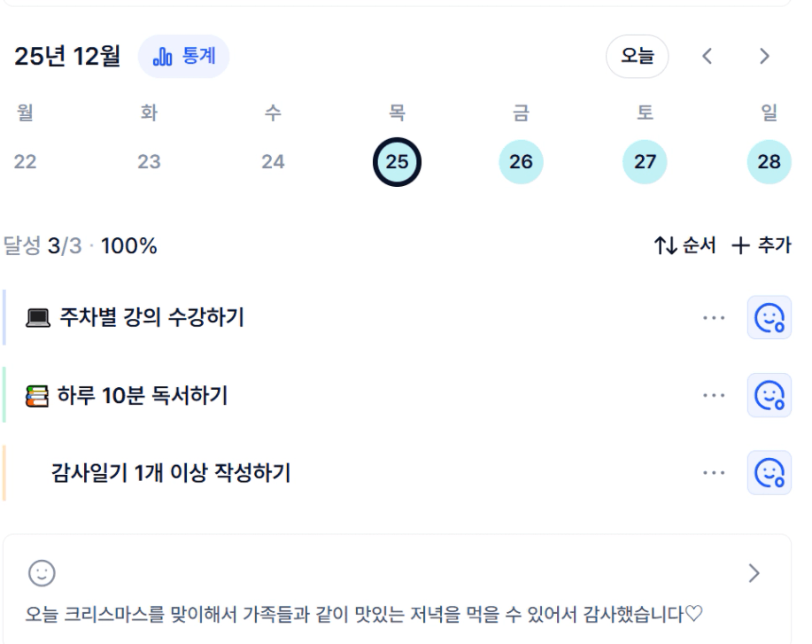Open more options for 하루 10분 독서하기
812x644 pixels.
pos(714,395)
